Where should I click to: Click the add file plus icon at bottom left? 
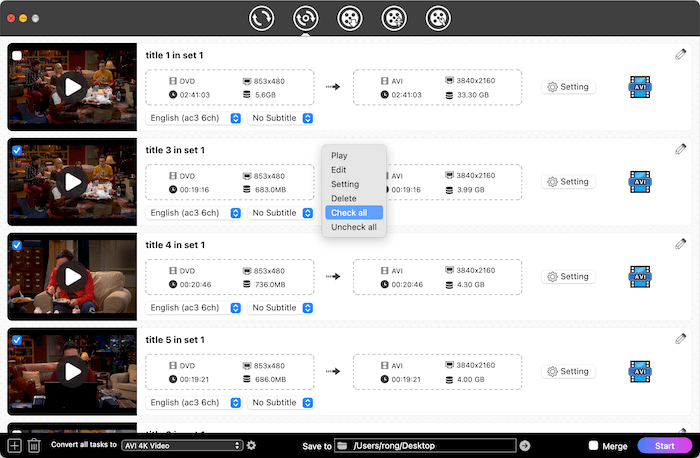pyautogui.click(x=14, y=446)
